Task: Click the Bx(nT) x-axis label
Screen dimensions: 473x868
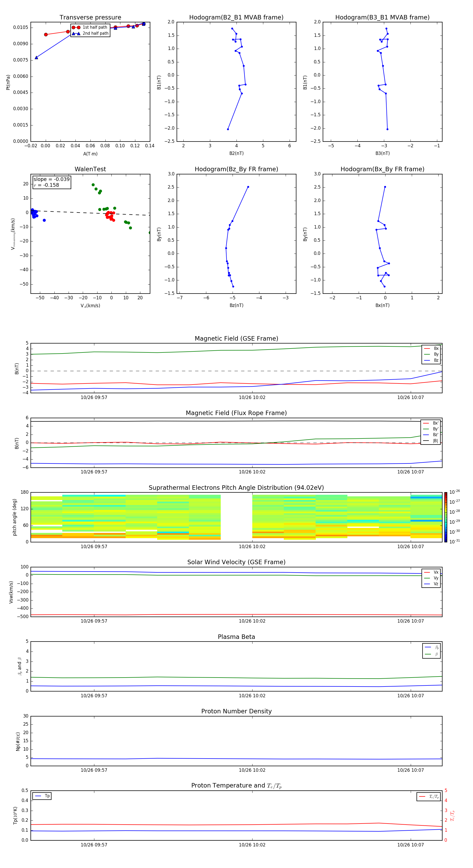Action: tap(382, 305)
